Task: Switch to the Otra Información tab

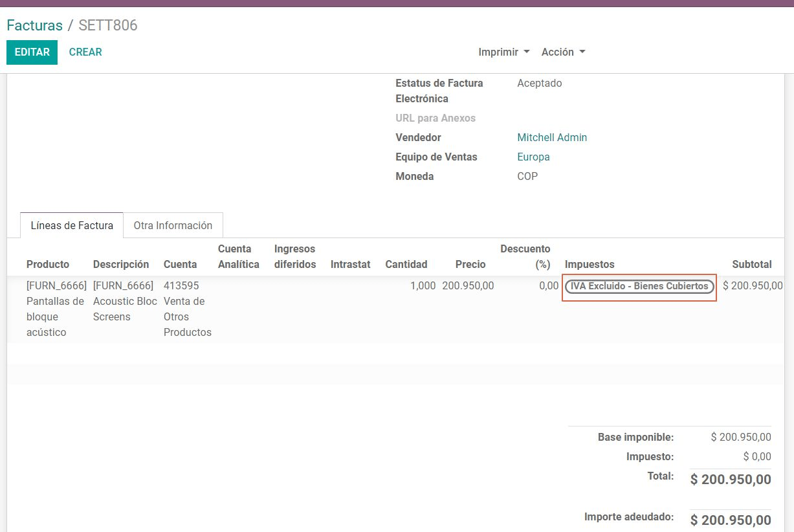Action: click(x=173, y=225)
